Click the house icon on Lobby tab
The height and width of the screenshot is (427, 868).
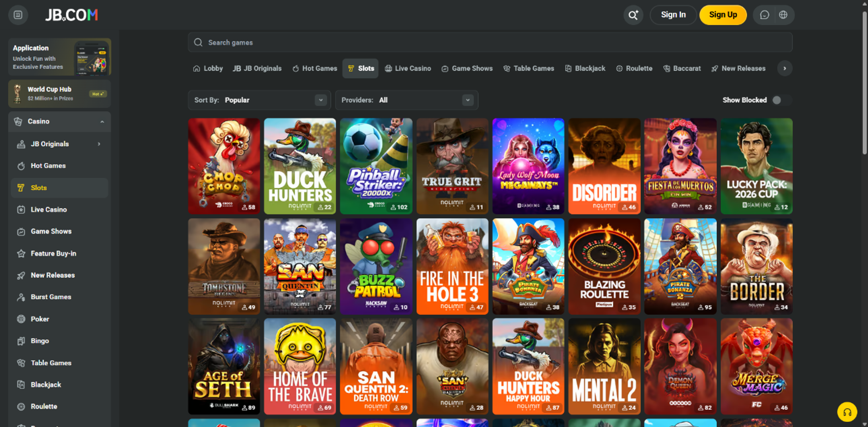point(196,69)
